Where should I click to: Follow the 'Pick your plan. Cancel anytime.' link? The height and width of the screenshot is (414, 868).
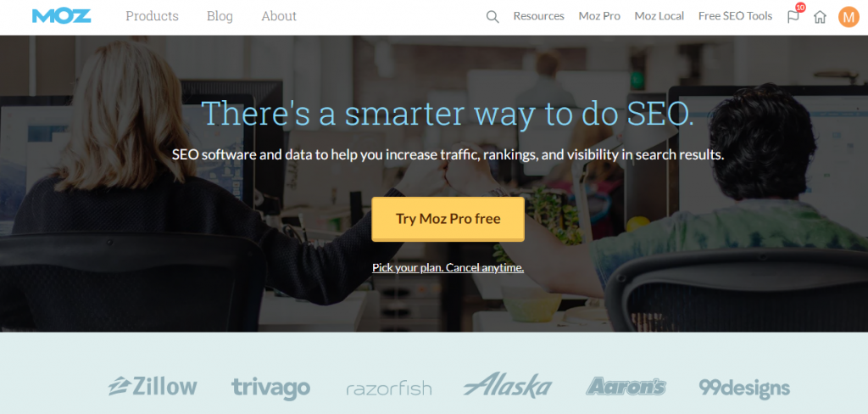[448, 268]
